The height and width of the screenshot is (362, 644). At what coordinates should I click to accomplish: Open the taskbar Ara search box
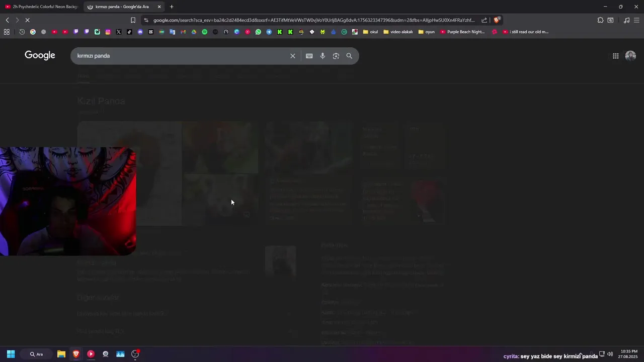[36, 354]
